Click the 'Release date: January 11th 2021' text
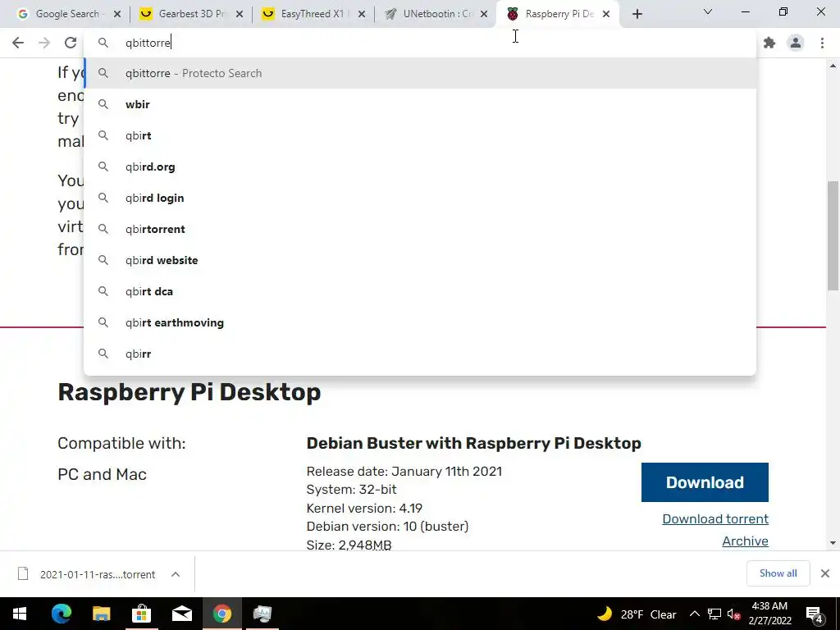This screenshot has width=840, height=630. [404, 472]
